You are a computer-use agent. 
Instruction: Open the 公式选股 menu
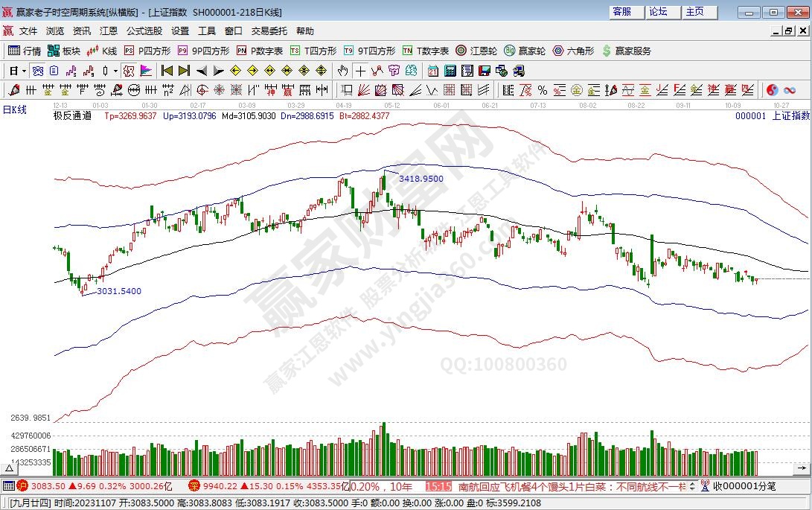click(144, 31)
